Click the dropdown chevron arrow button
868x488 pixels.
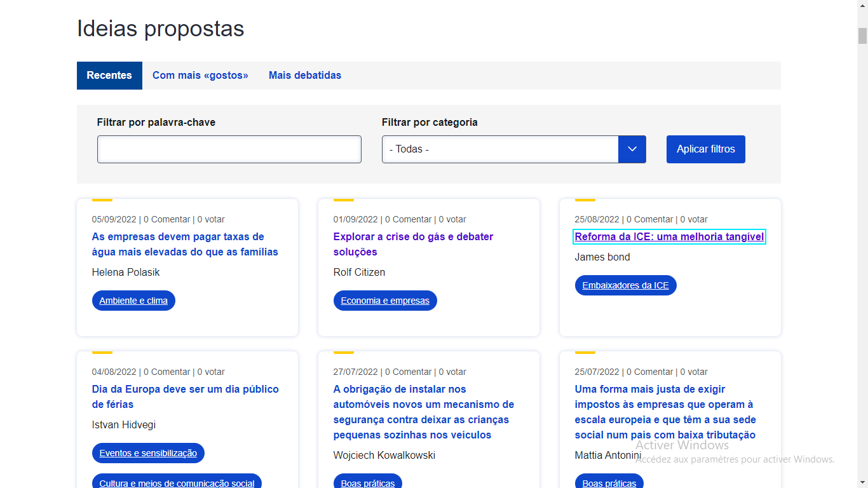(x=632, y=149)
